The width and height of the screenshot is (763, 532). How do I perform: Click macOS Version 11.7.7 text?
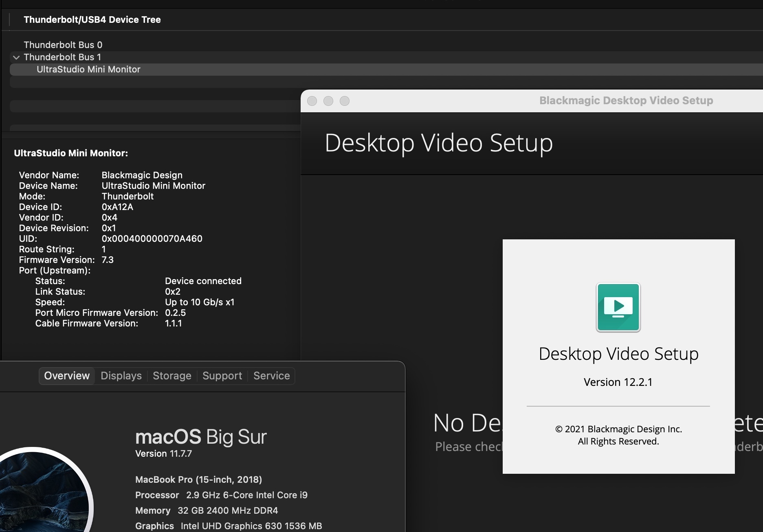click(163, 453)
